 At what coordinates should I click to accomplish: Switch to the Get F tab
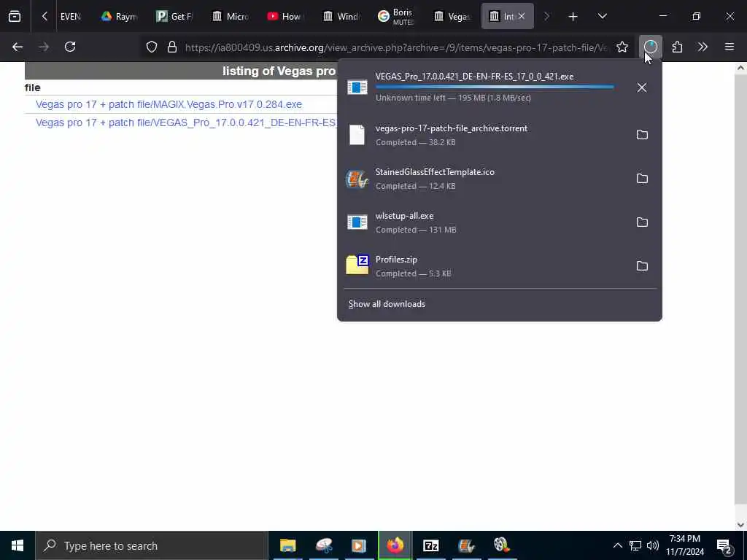[174, 17]
